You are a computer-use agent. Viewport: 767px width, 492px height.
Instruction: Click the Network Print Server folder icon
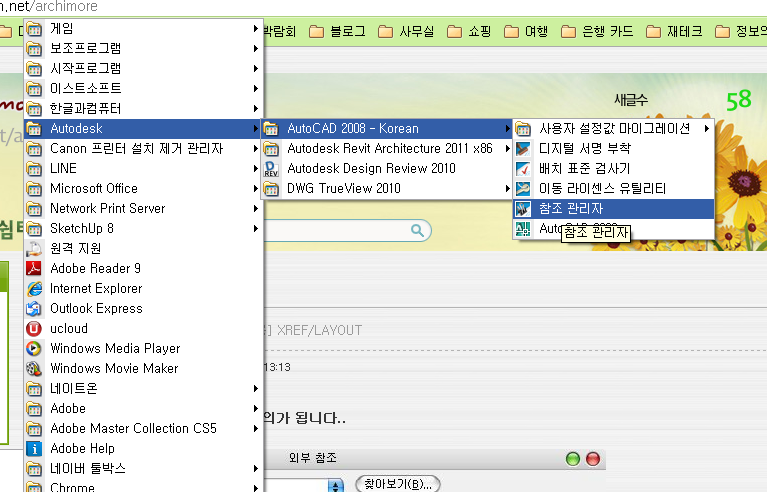tap(34, 209)
